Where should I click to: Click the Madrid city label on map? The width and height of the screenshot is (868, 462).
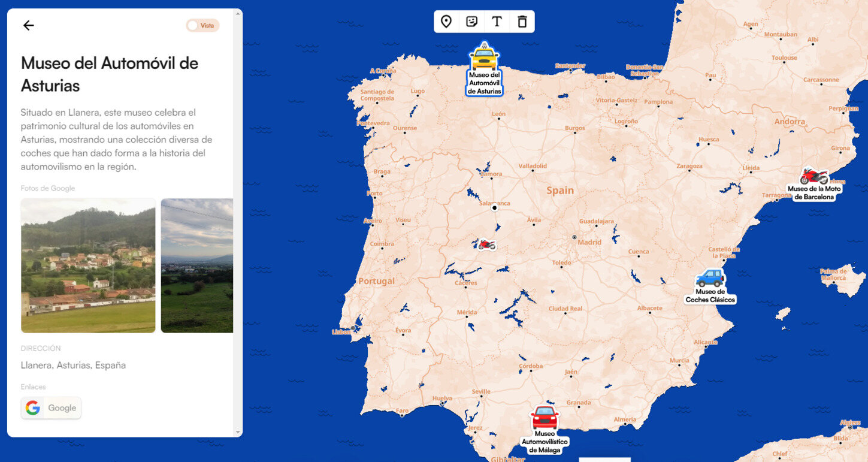point(589,243)
